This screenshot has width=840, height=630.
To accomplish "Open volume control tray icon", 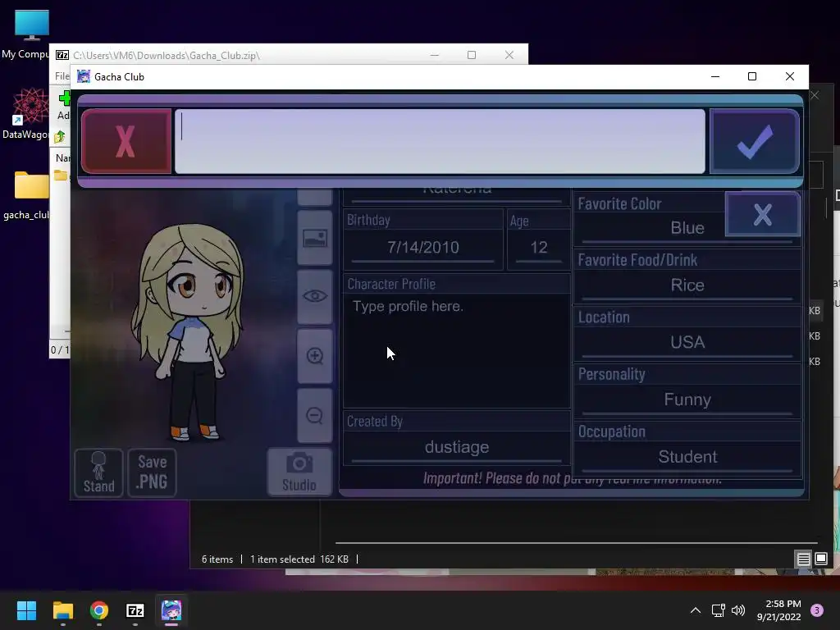I will [x=738, y=610].
